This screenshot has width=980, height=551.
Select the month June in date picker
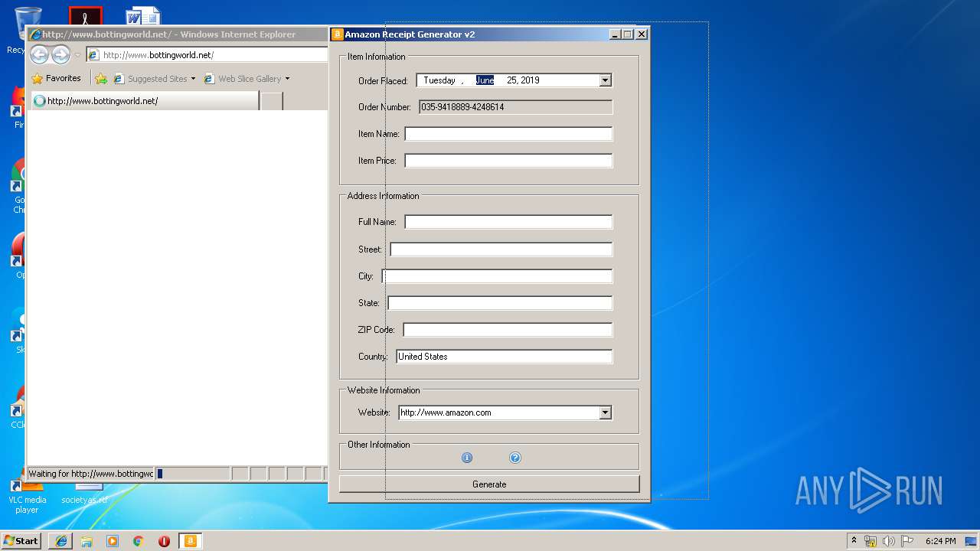tap(485, 80)
